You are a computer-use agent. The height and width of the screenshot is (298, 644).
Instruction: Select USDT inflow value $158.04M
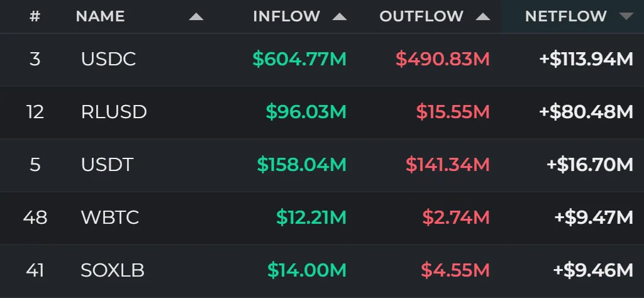pos(302,165)
